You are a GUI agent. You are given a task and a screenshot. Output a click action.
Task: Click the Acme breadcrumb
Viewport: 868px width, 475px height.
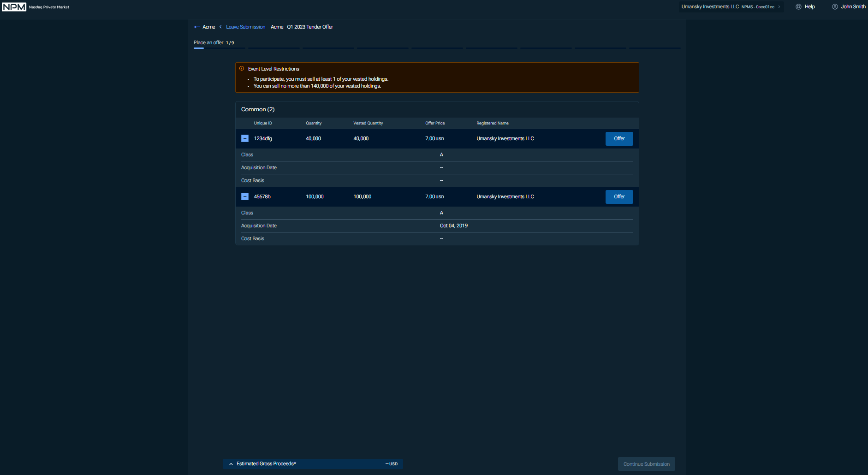coord(208,27)
